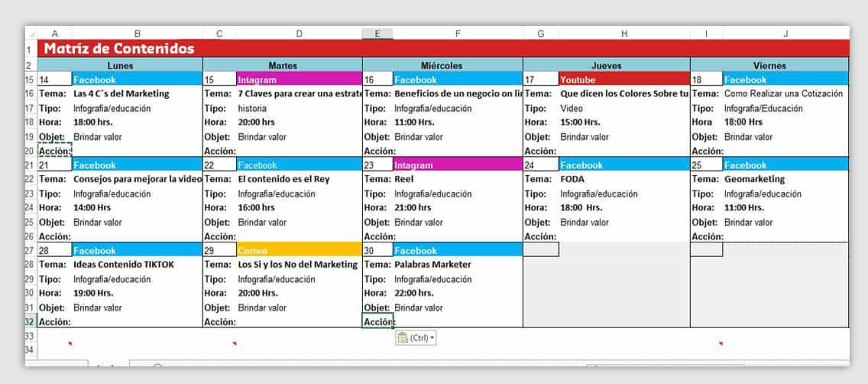Select column H header
The image size is (868, 384).
pos(623,34)
